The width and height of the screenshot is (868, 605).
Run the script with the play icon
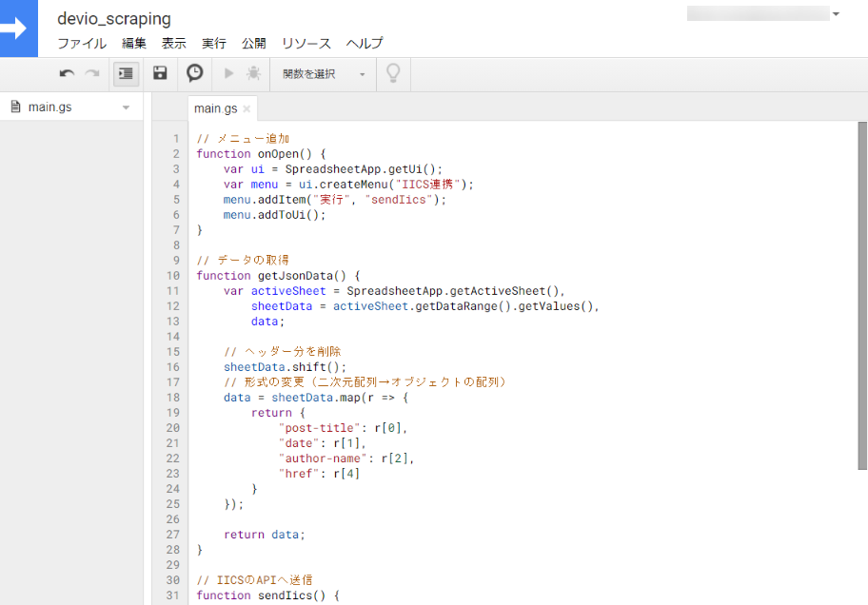[x=228, y=72]
